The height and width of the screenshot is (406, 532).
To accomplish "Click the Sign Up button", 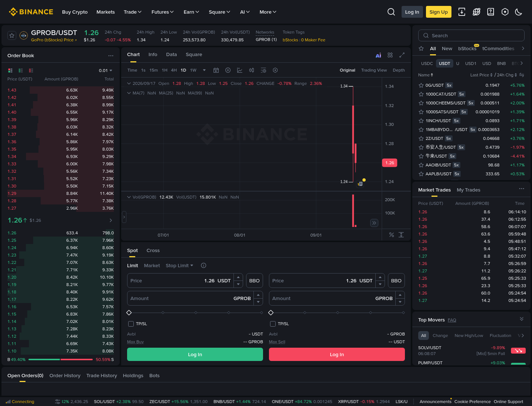I will click(439, 12).
